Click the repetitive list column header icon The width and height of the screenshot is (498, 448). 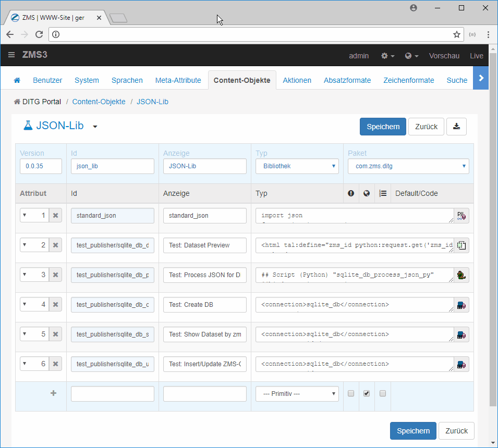(383, 193)
